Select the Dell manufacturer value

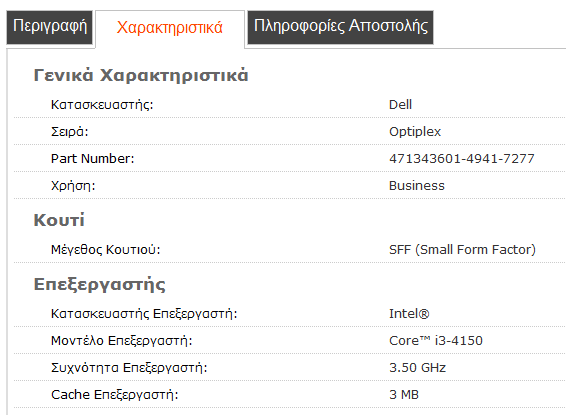(x=400, y=105)
